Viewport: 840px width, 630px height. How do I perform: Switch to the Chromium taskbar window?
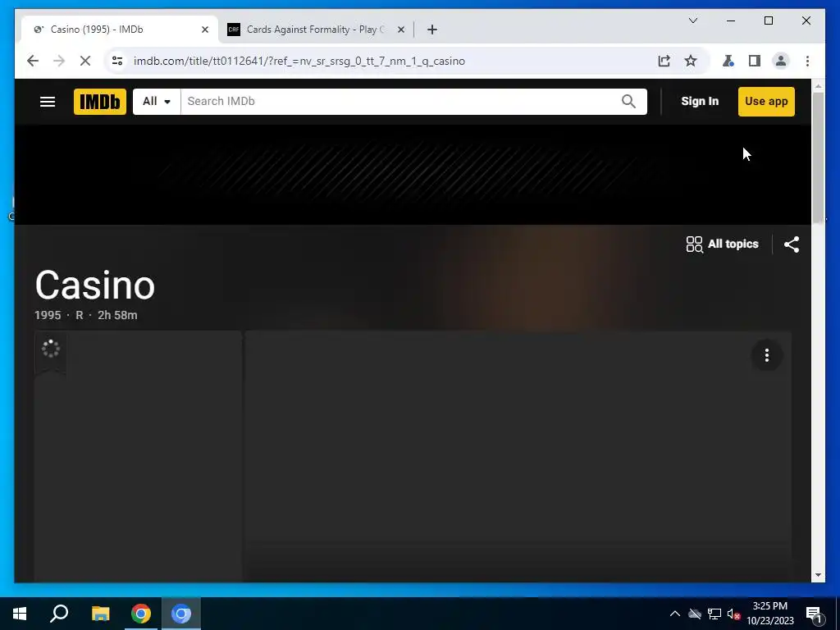click(x=181, y=614)
